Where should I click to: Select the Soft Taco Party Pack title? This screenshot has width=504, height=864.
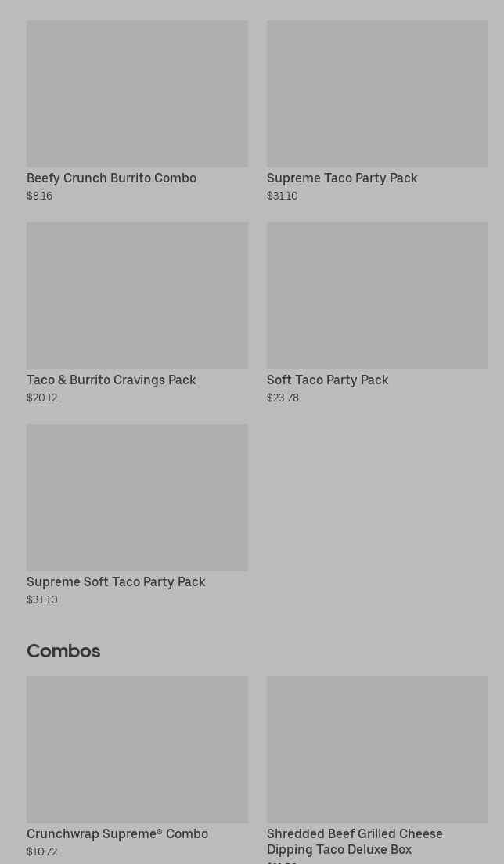pyautogui.click(x=327, y=380)
